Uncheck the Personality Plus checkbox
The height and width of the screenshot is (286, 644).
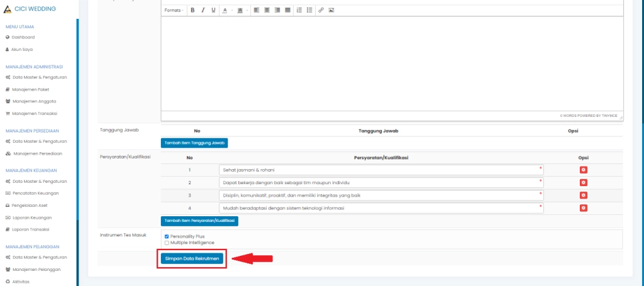pyautogui.click(x=167, y=236)
